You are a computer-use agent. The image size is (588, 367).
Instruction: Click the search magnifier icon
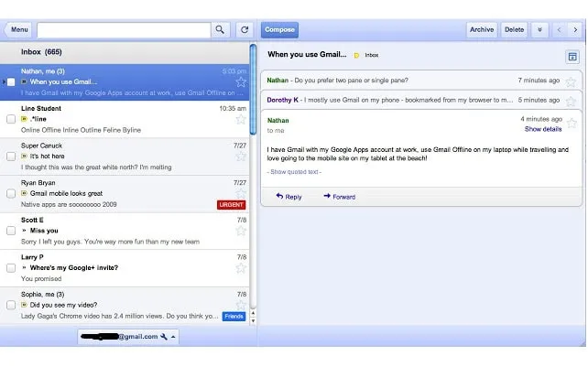click(x=220, y=29)
